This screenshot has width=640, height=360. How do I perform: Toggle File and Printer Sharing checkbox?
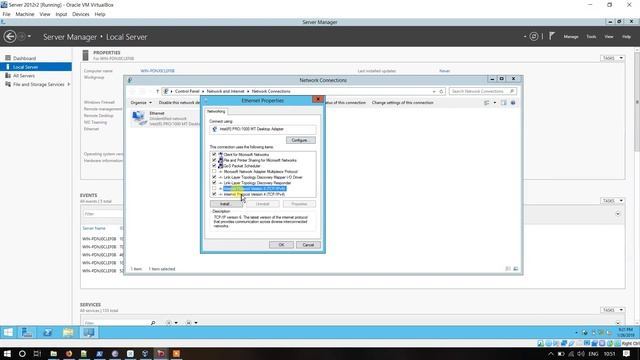[x=214, y=160]
